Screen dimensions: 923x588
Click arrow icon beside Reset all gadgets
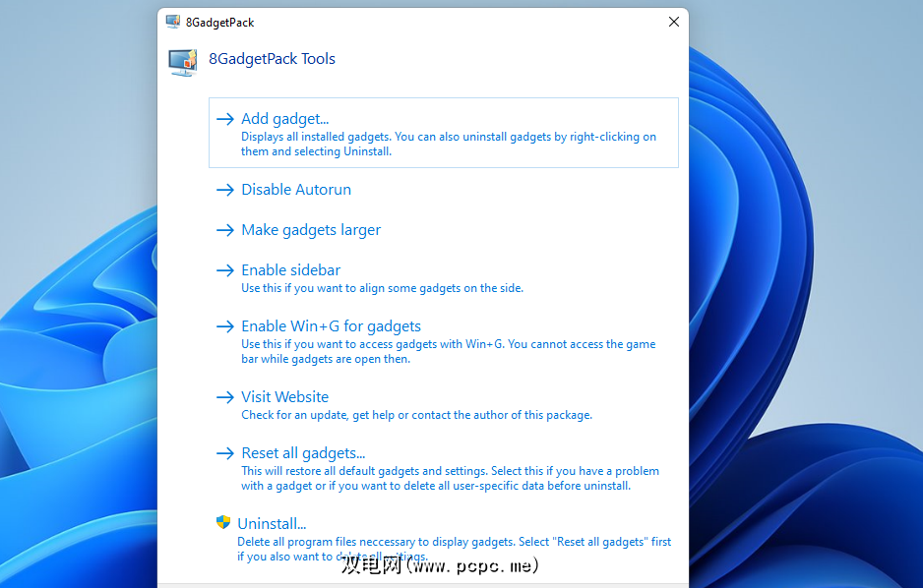point(225,453)
